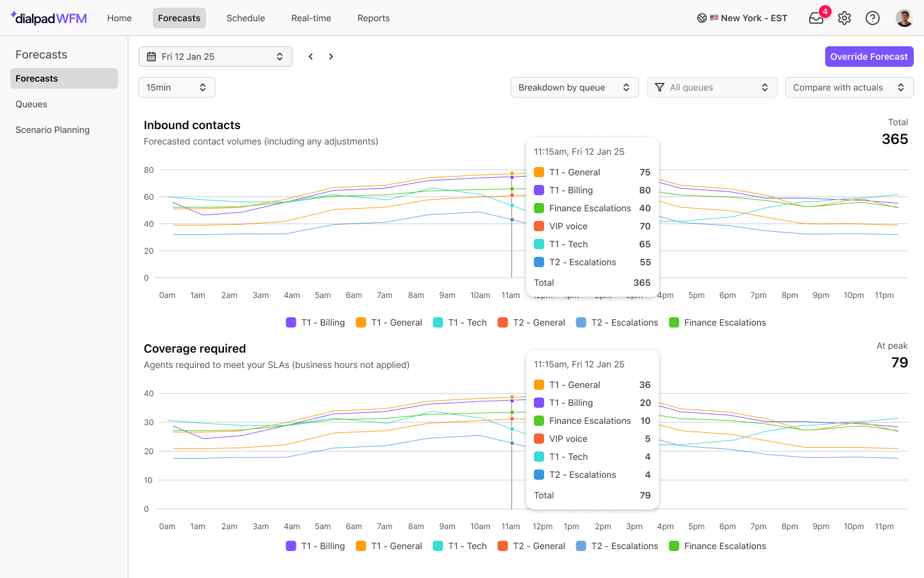Open the All queues filter dropdown
This screenshot has width=924, height=578.
[712, 87]
